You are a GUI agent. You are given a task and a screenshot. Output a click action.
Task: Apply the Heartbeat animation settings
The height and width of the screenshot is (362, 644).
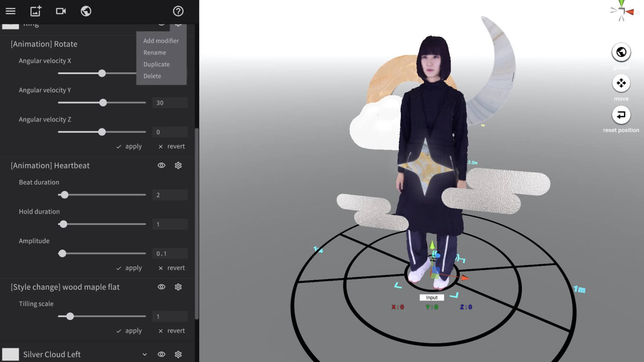129,268
